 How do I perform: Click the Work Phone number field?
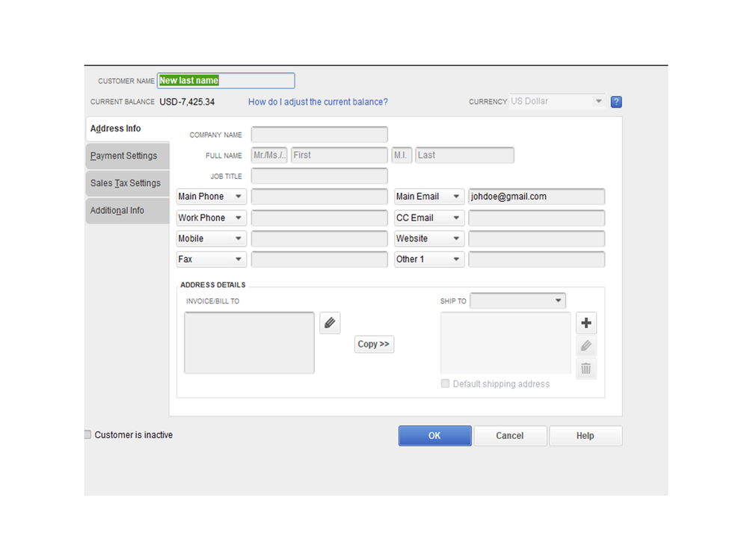(319, 218)
